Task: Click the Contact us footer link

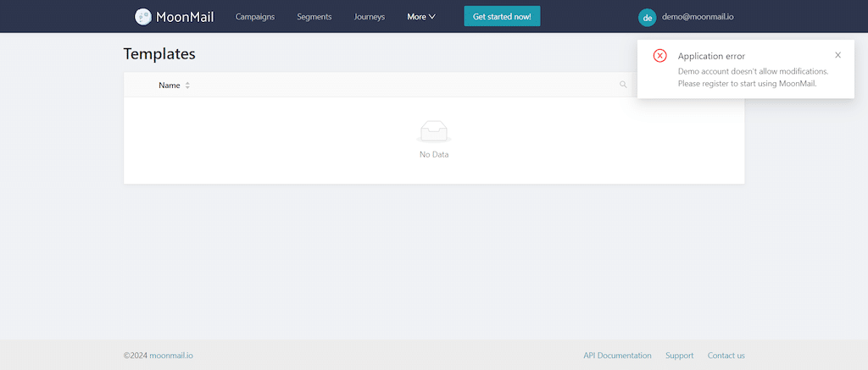Action: (726, 356)
